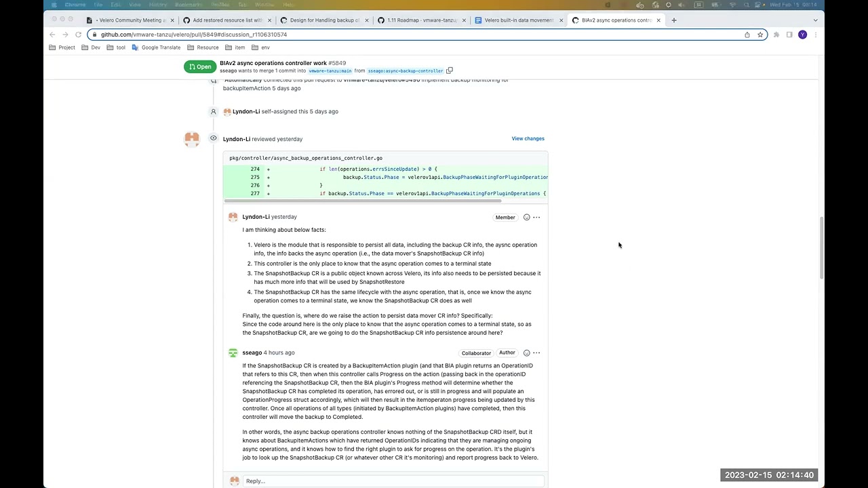Viewport: 868px width, 488px height.
Task: Click Author badge on sseago comment
Action: [507, 353]
